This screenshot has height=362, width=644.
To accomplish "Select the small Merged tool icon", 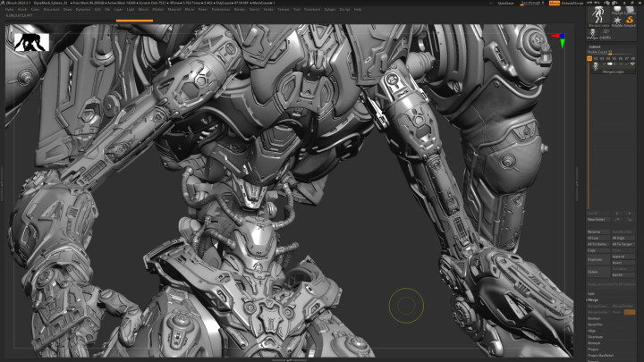I will click(x=592, y=32).
